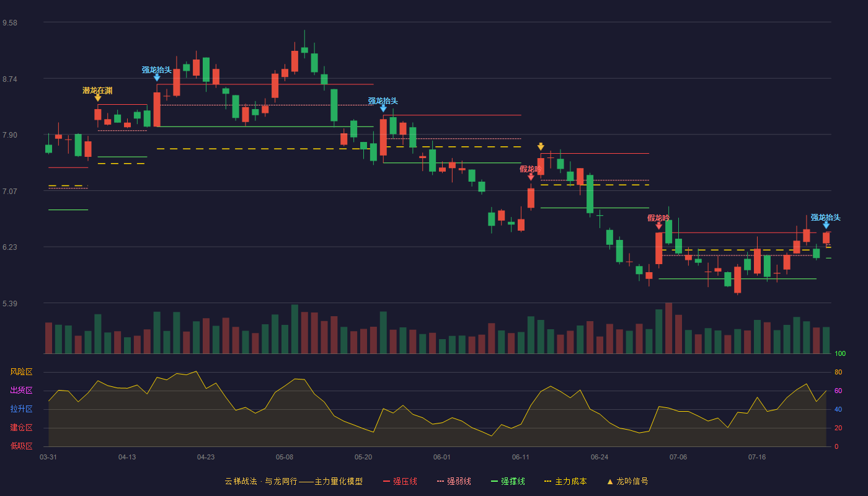Click the 0 indicator axis value
This screenshot has width=868, height=496.
[x=836, y=446]
